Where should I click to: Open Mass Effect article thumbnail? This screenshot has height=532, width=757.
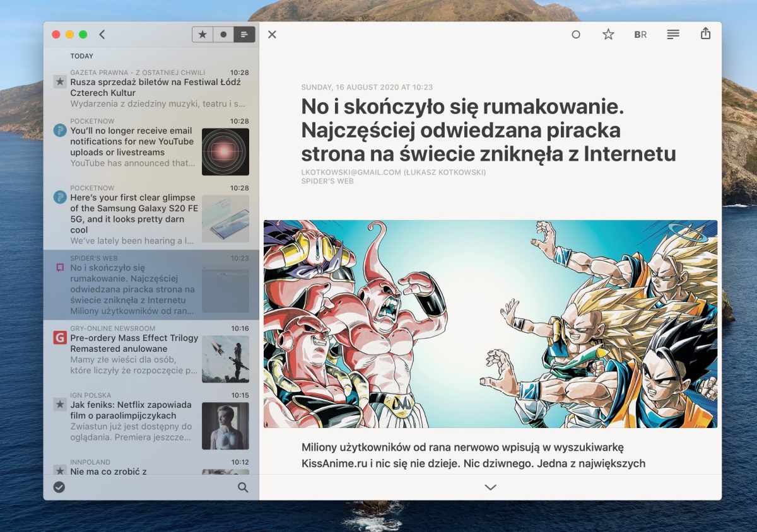coord(225,359)
